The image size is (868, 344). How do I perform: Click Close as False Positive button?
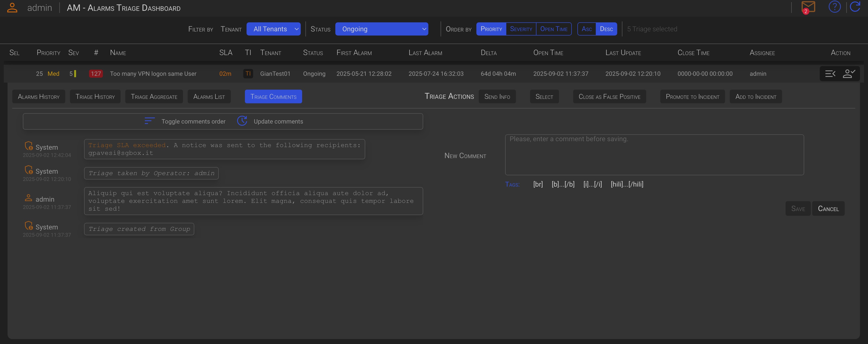[609, 97]
